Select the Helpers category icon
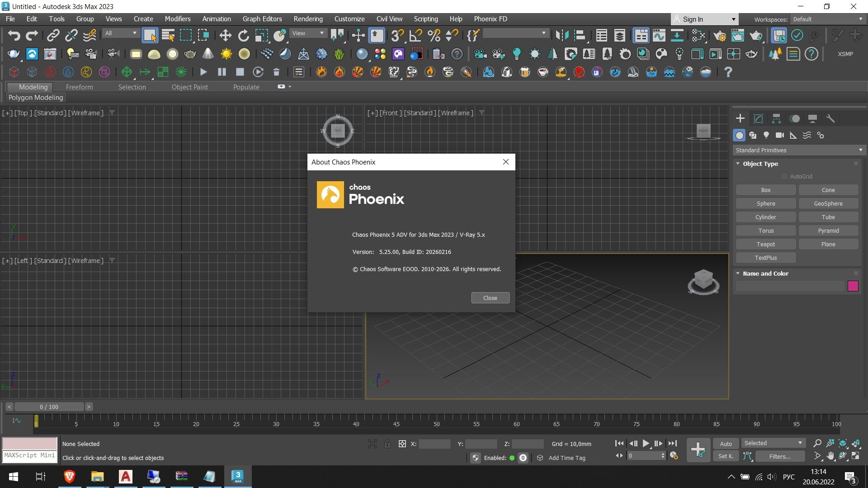The image size is (868, 488). click(793, 135)
